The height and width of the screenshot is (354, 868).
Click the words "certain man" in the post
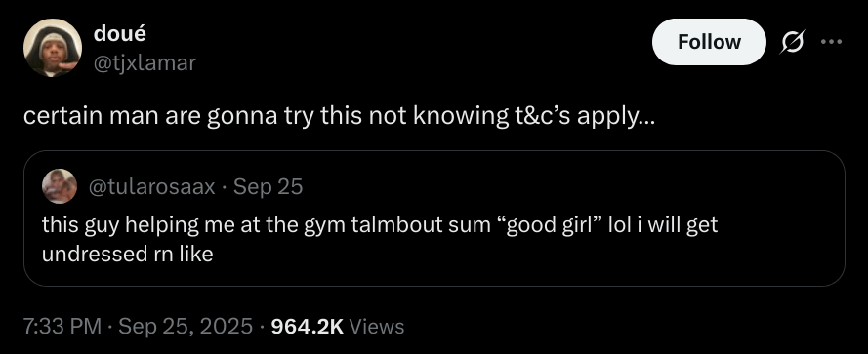pos(90,118)
